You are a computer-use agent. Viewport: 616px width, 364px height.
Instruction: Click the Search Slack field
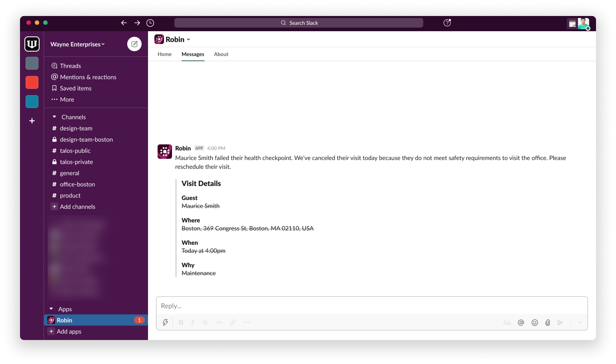(299, 23)
